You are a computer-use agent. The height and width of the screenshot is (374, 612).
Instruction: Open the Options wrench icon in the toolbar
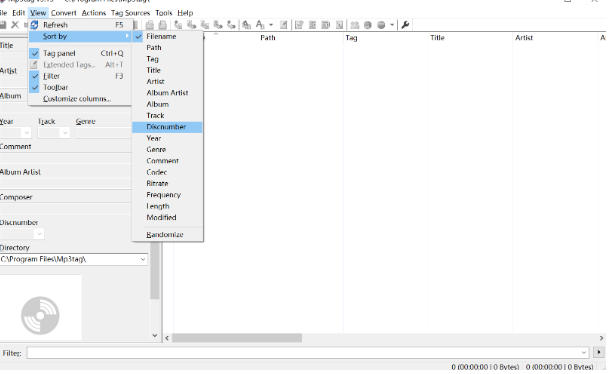click(x=405, y=25)
